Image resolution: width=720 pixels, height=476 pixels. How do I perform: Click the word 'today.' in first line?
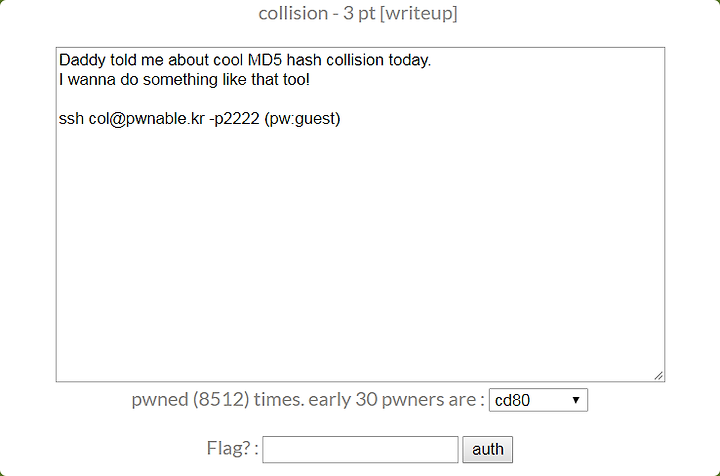tap(410, 60)
